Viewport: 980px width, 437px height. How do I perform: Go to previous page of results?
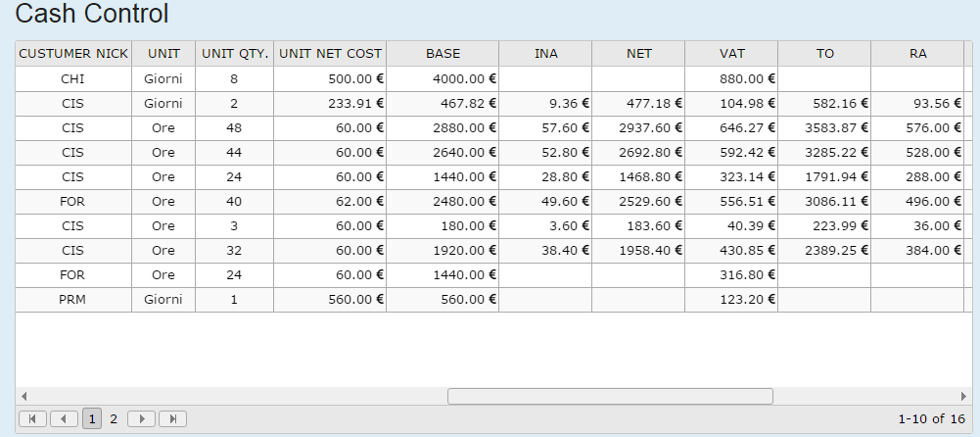pyautogui.click(x=64, y=418)
